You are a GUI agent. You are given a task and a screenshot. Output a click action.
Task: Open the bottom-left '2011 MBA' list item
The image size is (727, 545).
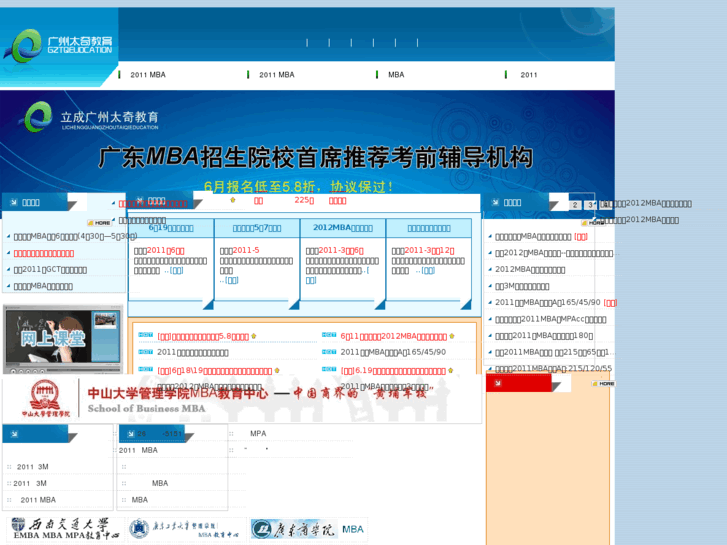pos(38,500)
